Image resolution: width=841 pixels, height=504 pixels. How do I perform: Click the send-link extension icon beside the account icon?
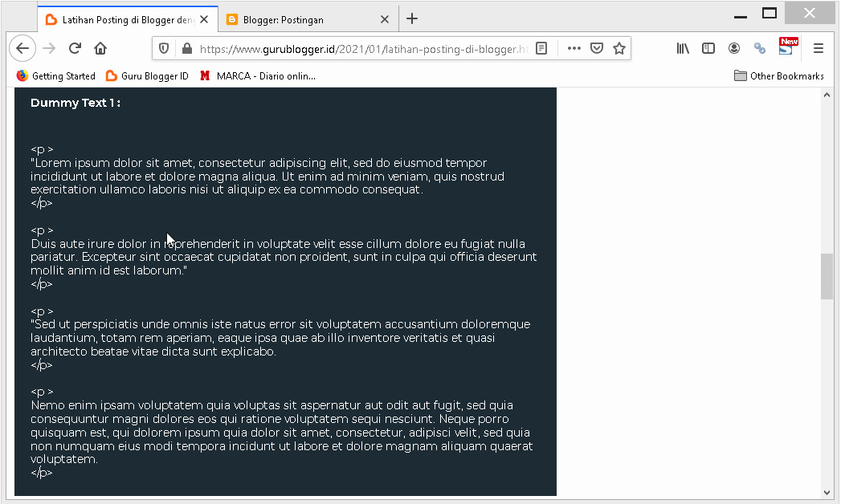[x=760, y=48]
